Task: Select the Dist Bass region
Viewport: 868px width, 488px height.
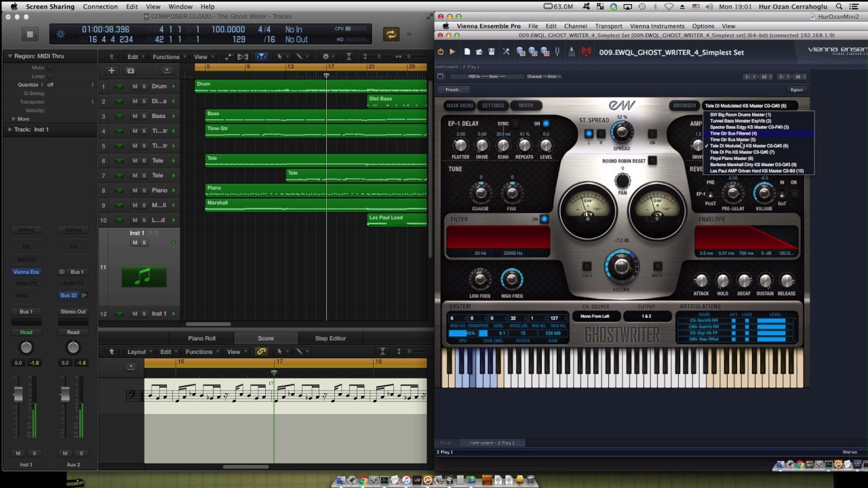Action: tap(397, 101)
